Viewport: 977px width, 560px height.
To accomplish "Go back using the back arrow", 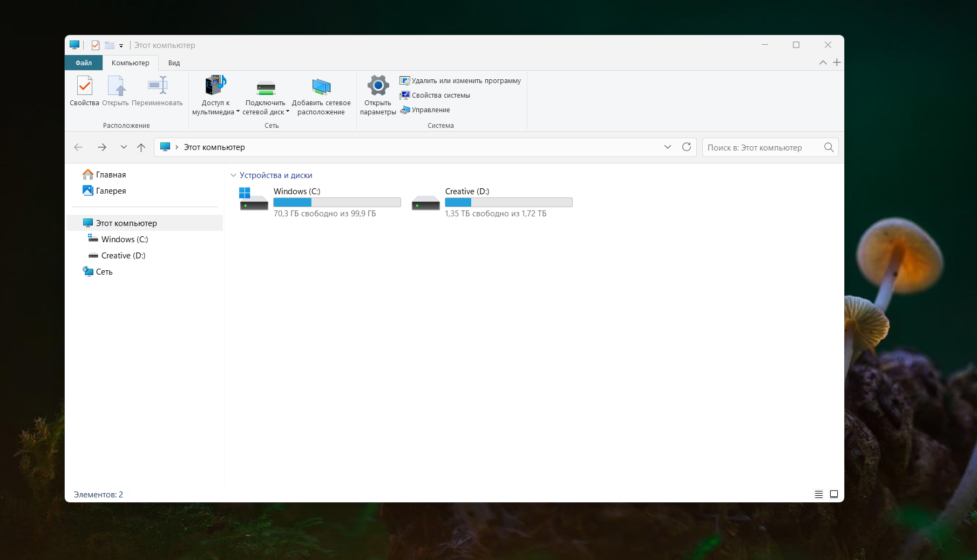I will click(x=78, y=147).
